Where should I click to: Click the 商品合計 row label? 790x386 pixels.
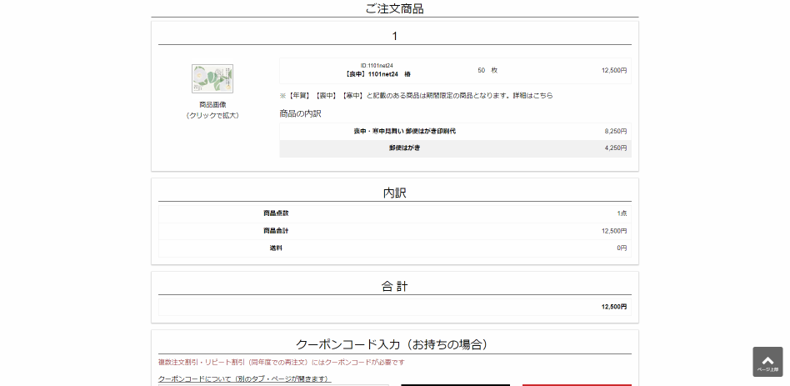point(276,231)
